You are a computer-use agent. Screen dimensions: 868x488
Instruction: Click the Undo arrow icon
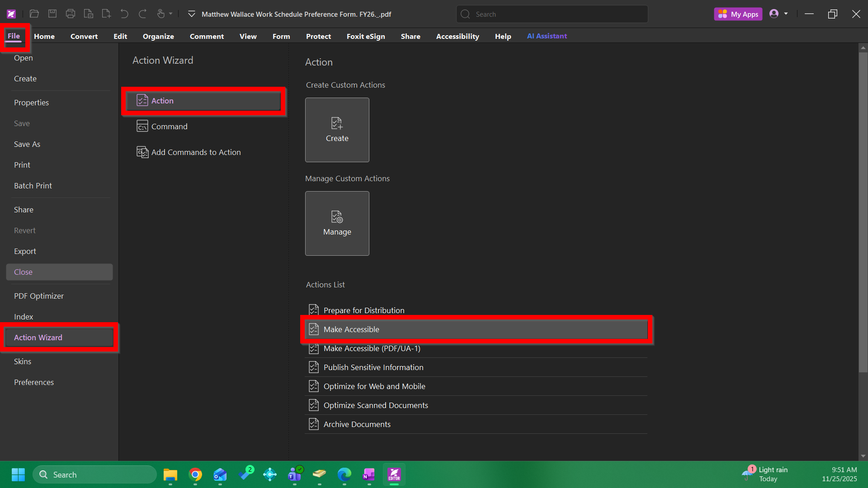click(124, 14)
